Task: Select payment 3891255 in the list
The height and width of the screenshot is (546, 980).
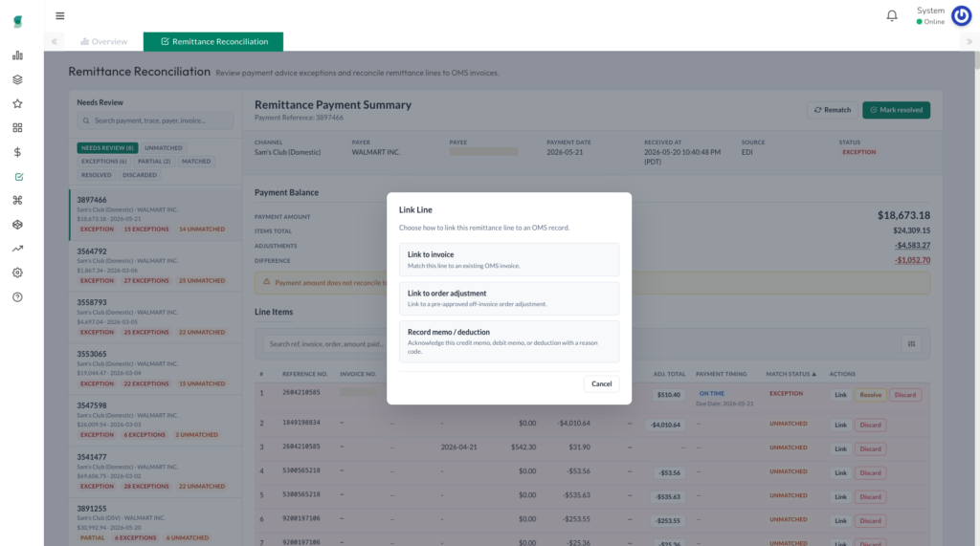Action: click(x=156, y=523)
